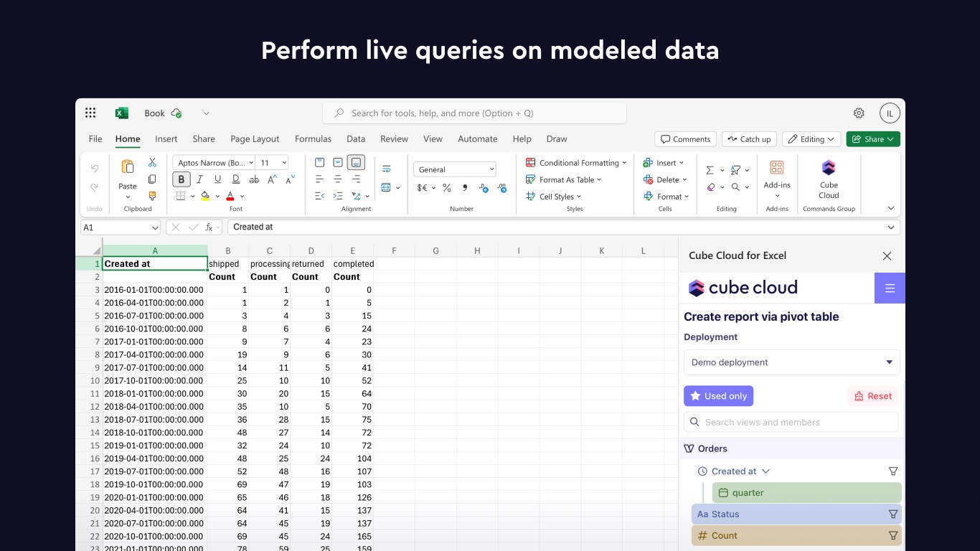Open Conditional Formatting menu

point(576,163)
